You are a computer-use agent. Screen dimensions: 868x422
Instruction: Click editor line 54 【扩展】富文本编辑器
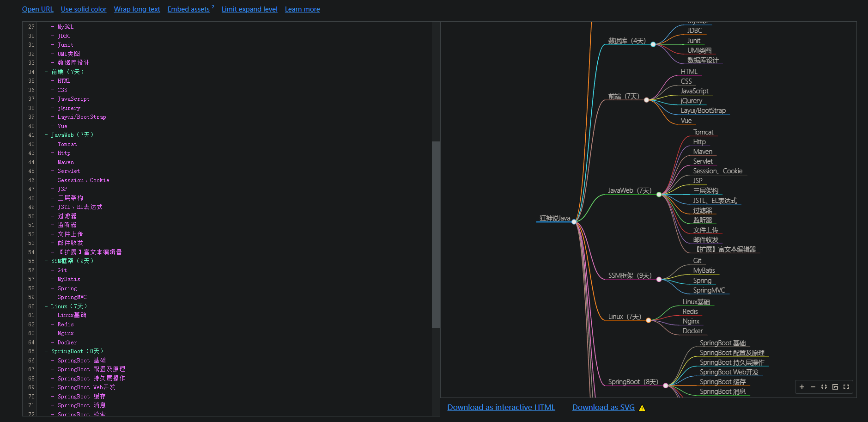(90, 252)
